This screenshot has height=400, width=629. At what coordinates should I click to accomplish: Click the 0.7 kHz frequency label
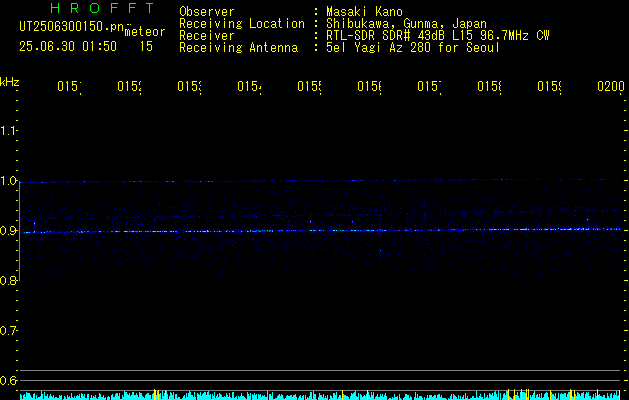9,331
